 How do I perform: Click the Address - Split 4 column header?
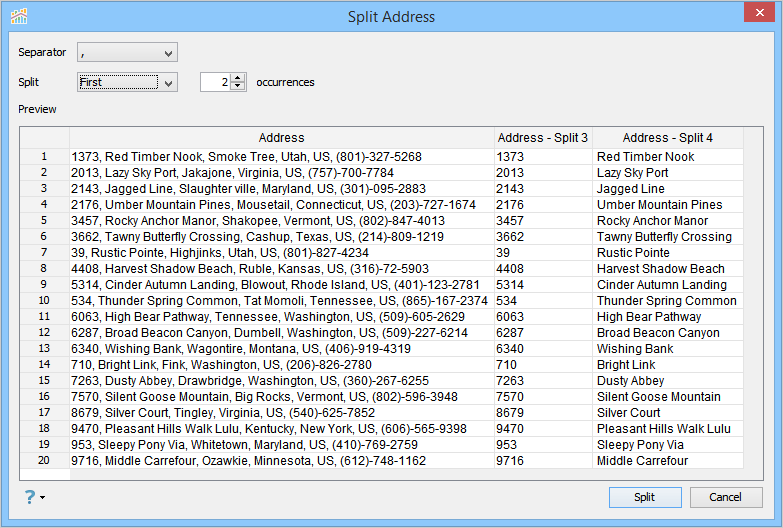pyautogui.click(x=667, y=138)
